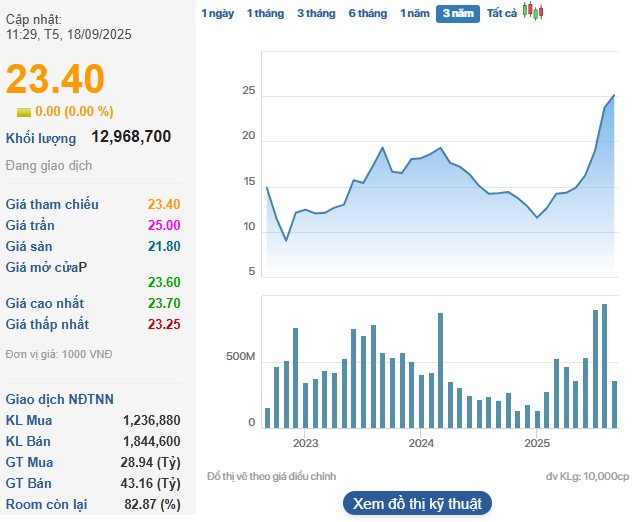The width and height of the screenshot is (639, 522).
Task: Display "Tất cả" price history
Action: [x=502, y=13]
